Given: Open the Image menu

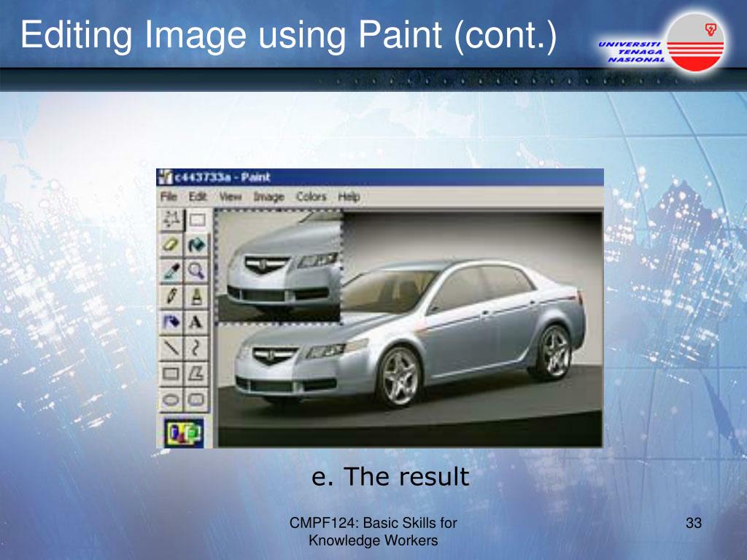Looking at the screenshot, I should point(268,197).
